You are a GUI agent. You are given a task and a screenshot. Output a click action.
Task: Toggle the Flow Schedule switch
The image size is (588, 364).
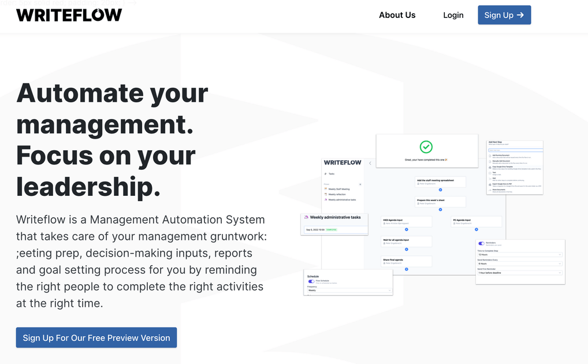coord(311,281)
